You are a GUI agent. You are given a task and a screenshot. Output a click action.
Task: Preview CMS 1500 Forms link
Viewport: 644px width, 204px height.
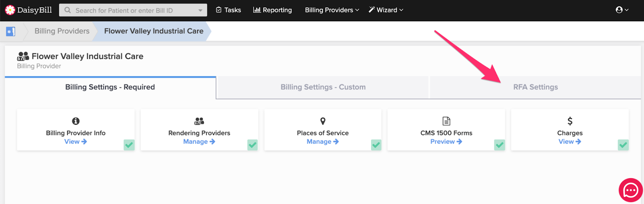click(x=446, y=142)
